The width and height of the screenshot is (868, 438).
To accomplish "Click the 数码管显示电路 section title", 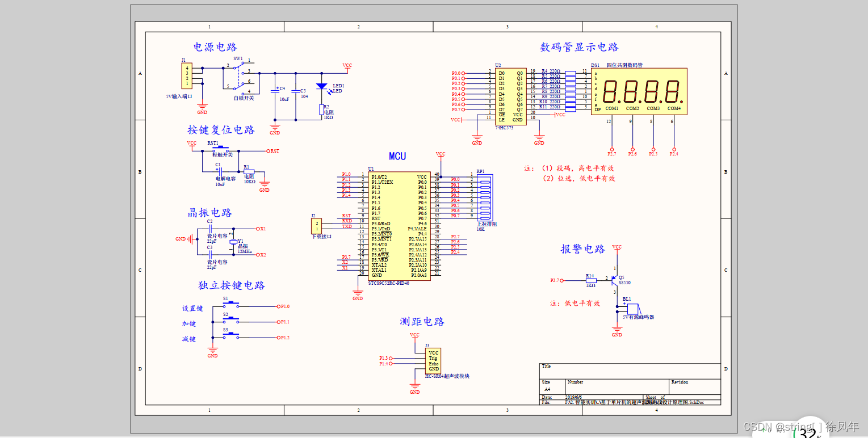I will 579,47.
